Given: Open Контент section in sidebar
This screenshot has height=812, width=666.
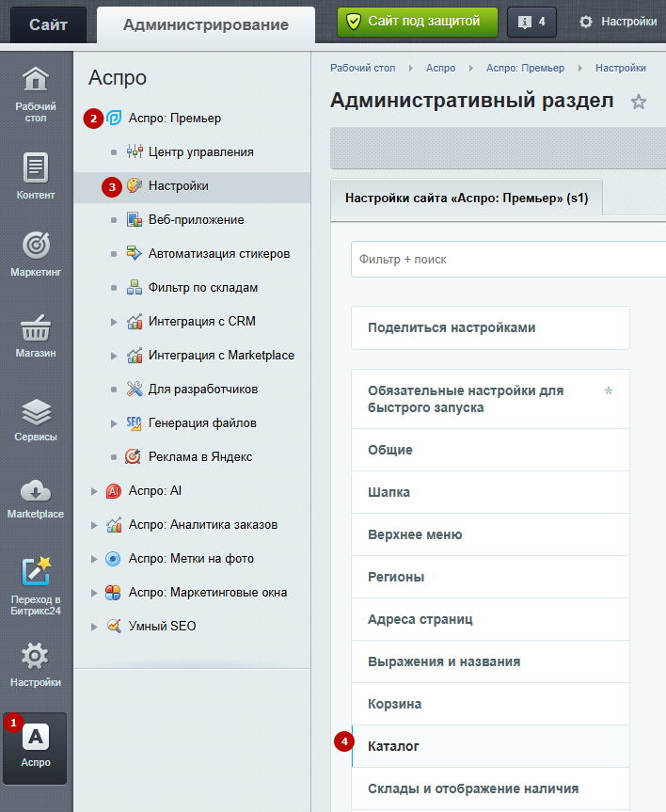Looking at the screenshot, I should (x=35, y=176).
